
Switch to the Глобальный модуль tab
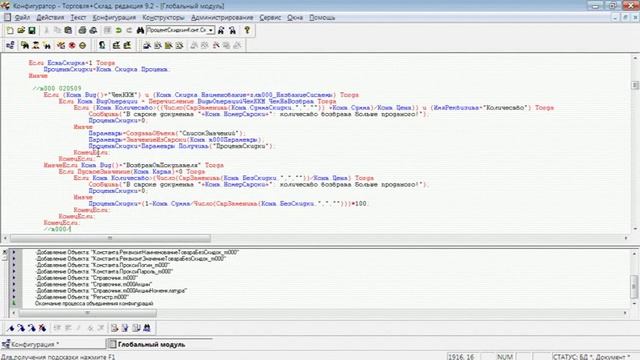tap(159, 344)
